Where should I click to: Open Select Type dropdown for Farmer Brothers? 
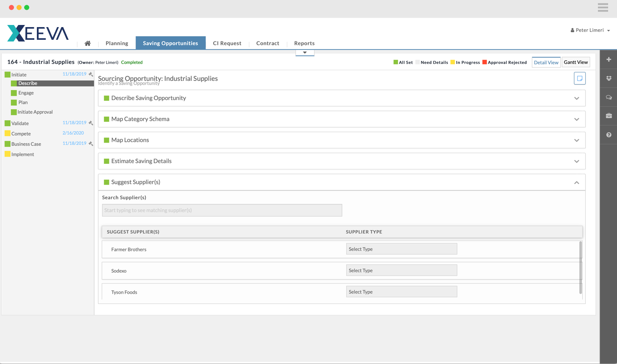[x=401, y=249]
